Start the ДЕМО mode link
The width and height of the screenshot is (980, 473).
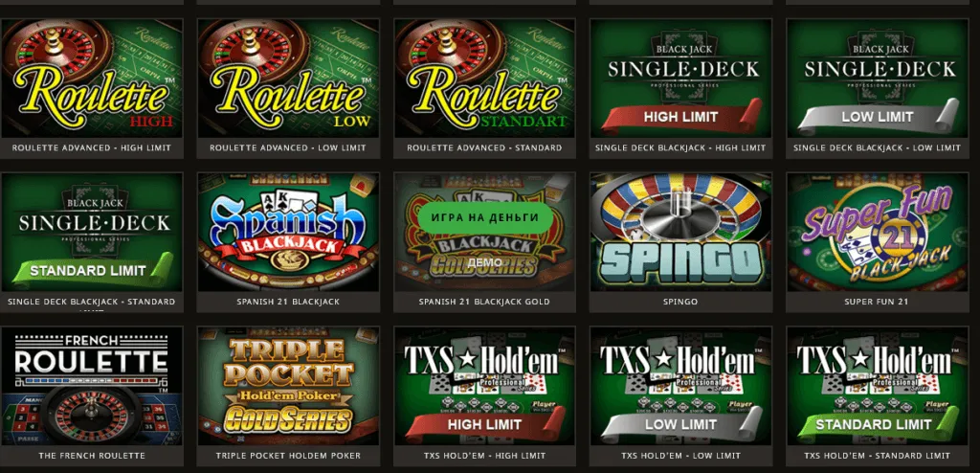pyautogui.click(x=485, y=261)
